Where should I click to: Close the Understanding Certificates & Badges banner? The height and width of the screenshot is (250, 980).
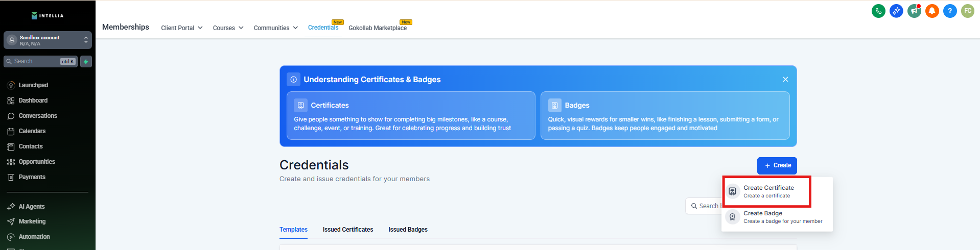[x=785, y=80]
